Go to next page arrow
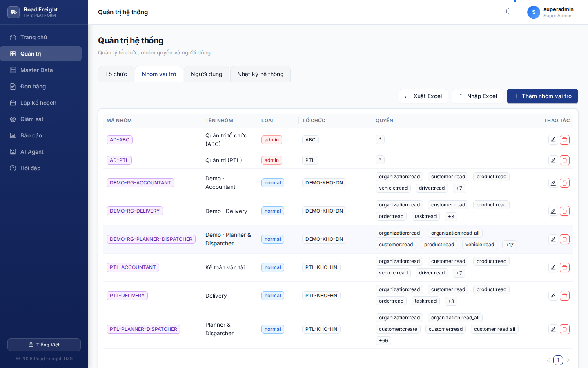The width and height of the screenshot is (588, 368). click(x=568, y=360)
